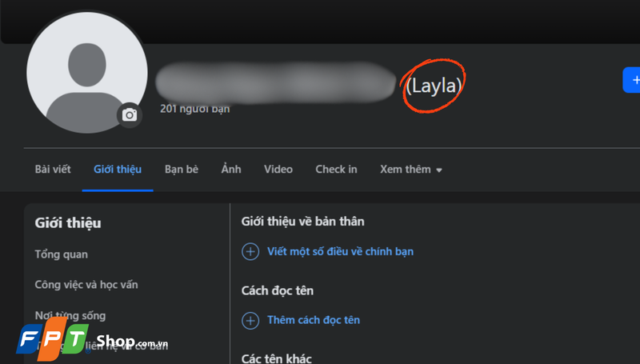Viewport: 640px width, 364px height.
Task: Expand the Xem thêm dropdown
Action: click(411, 170)
